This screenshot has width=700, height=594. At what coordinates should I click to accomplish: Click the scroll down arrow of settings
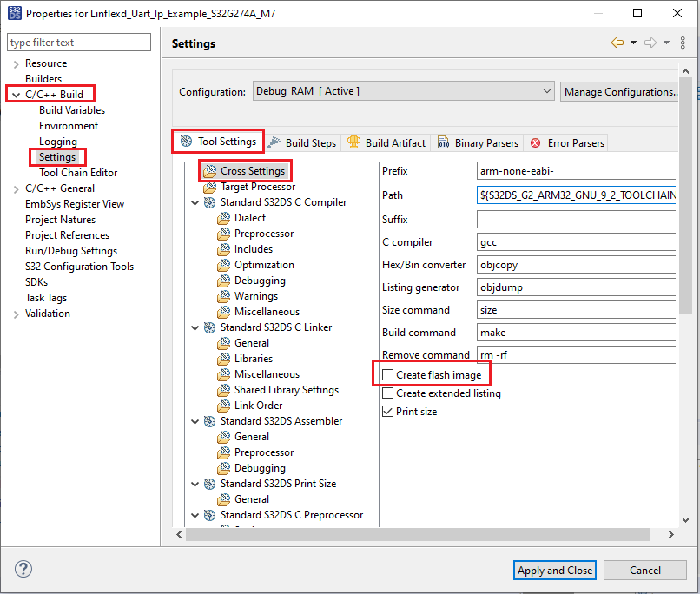686,520
